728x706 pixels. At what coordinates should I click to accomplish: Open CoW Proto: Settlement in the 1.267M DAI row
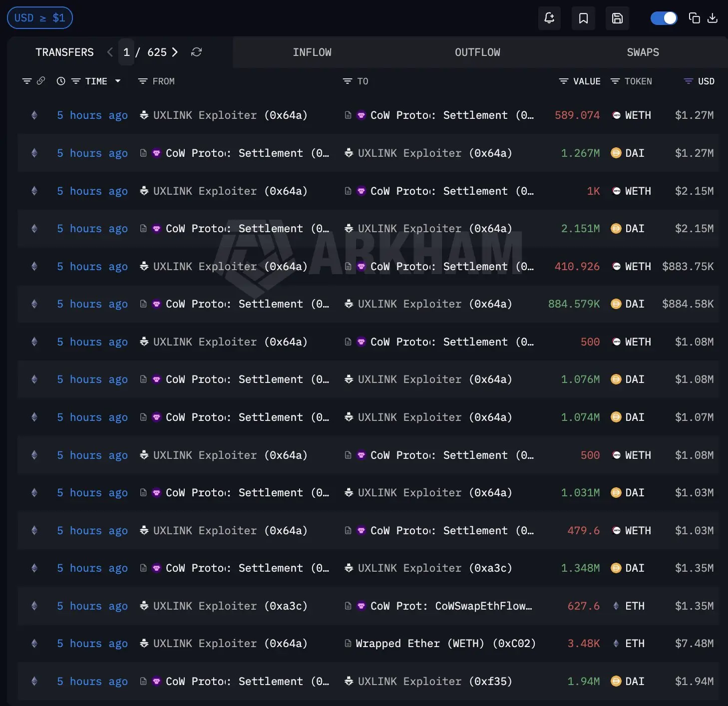point(248,153)
